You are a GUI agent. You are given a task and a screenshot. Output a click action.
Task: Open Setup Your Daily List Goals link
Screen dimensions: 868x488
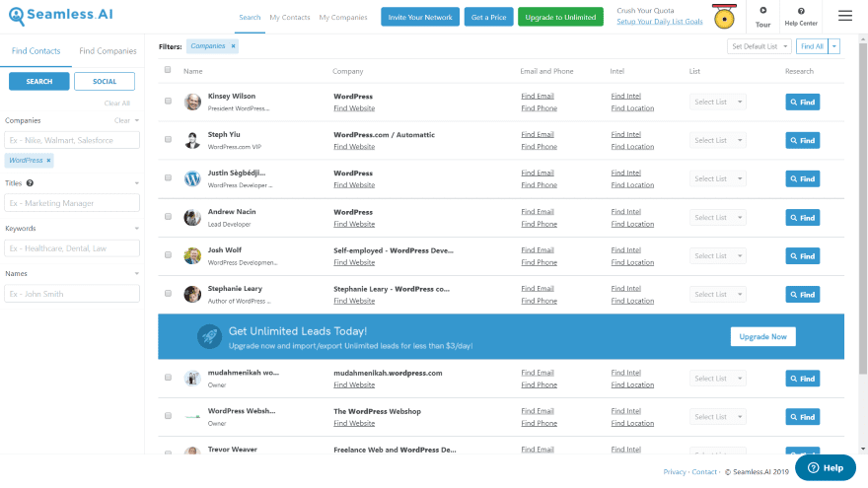[x=660, y=22]
